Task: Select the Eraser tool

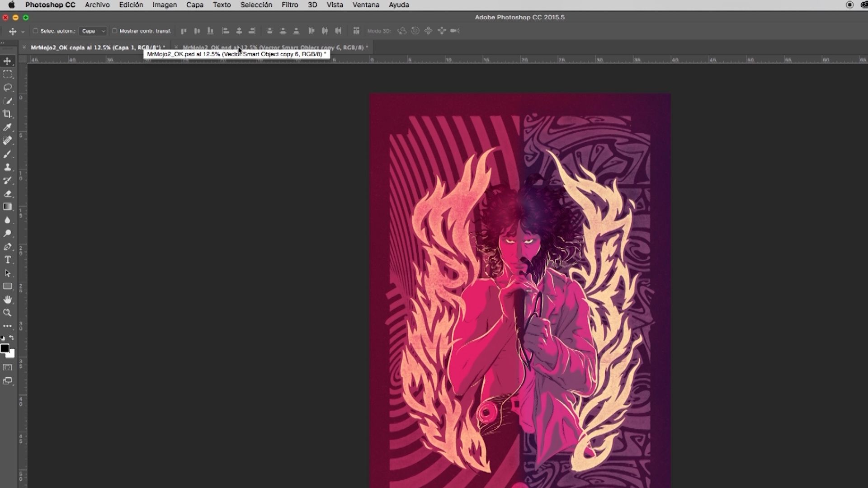Action: pos(8,194)
